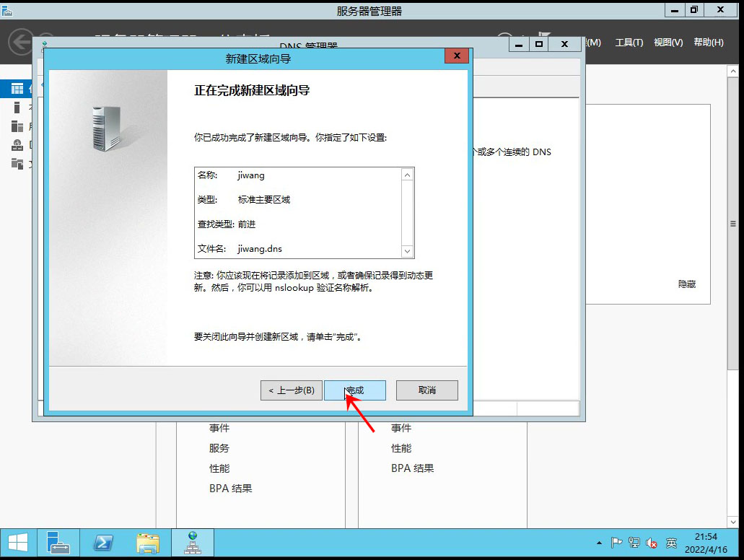Minimize the 服务器管理器 window
This screenshot has height=560, width=744.
pos(674,10)
